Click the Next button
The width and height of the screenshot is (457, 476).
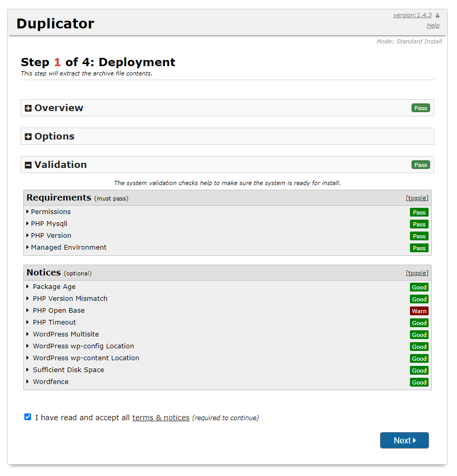pyautogui.click(x=404, y=440)
